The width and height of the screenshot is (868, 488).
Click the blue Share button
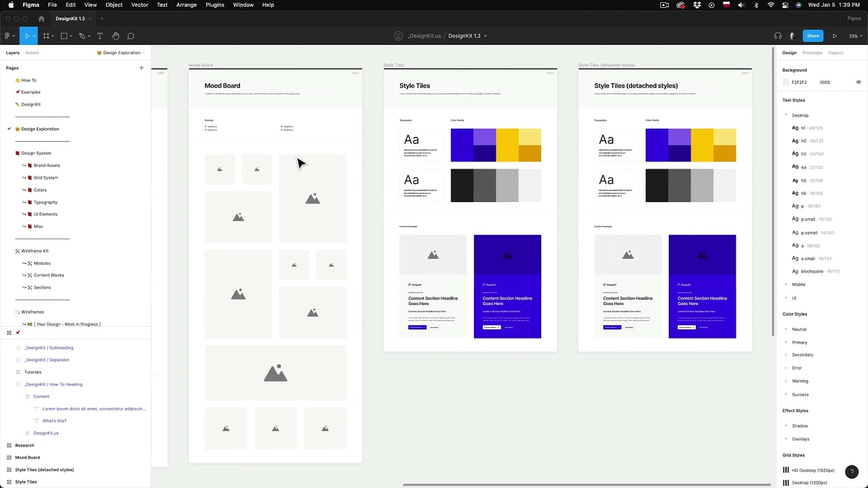point(812,36)
